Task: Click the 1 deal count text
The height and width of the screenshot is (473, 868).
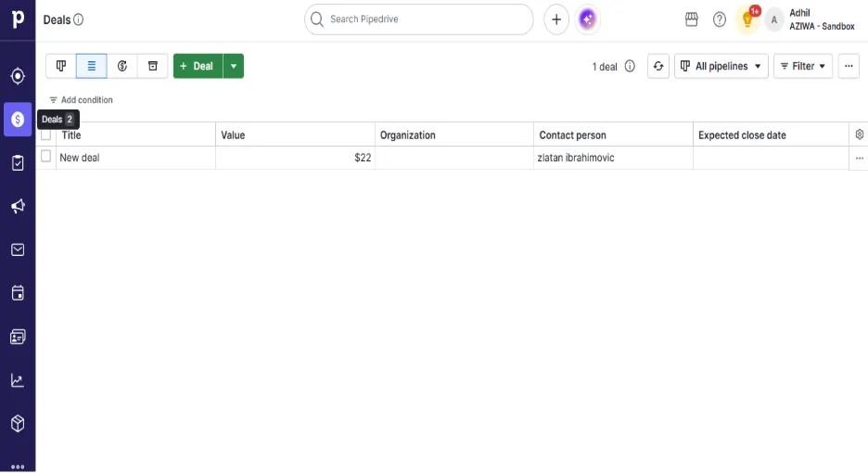Action: (x=605, y=67)
